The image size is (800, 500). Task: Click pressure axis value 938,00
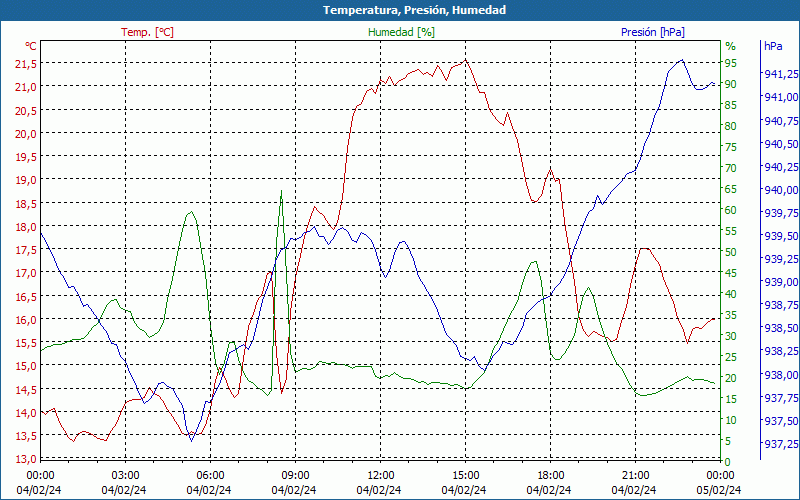coord(781,375)
